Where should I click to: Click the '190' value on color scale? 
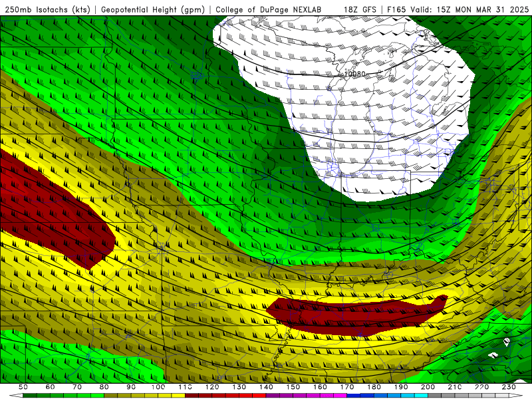(x=401, y=387)
